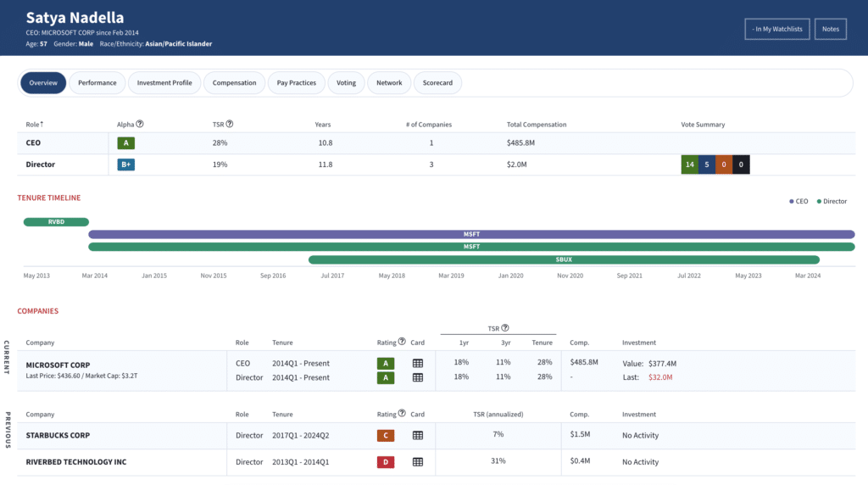
Task: Click the $485.8M total compensation for CEO
Action: [x=520, y=142]
